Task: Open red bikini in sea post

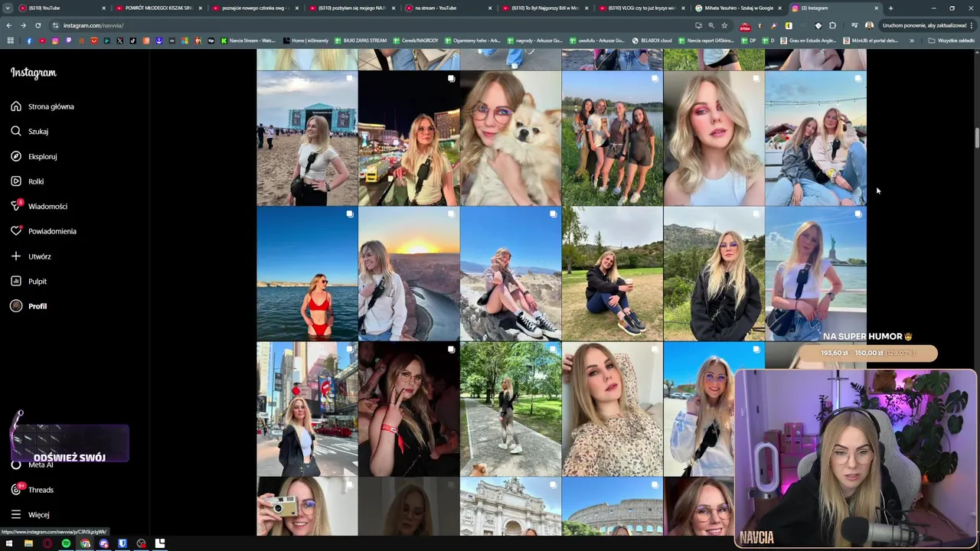Action: point(307,273)
